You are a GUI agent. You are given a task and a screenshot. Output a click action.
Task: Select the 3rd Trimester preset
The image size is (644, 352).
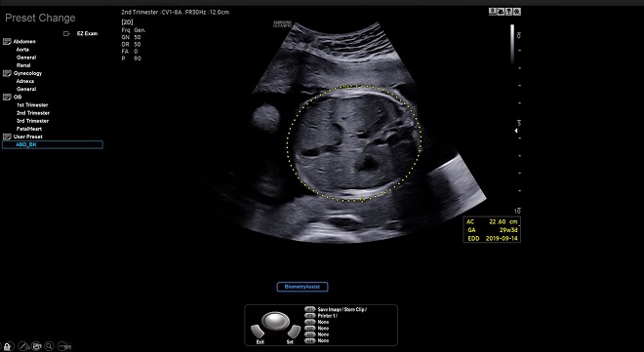[32, 121]
